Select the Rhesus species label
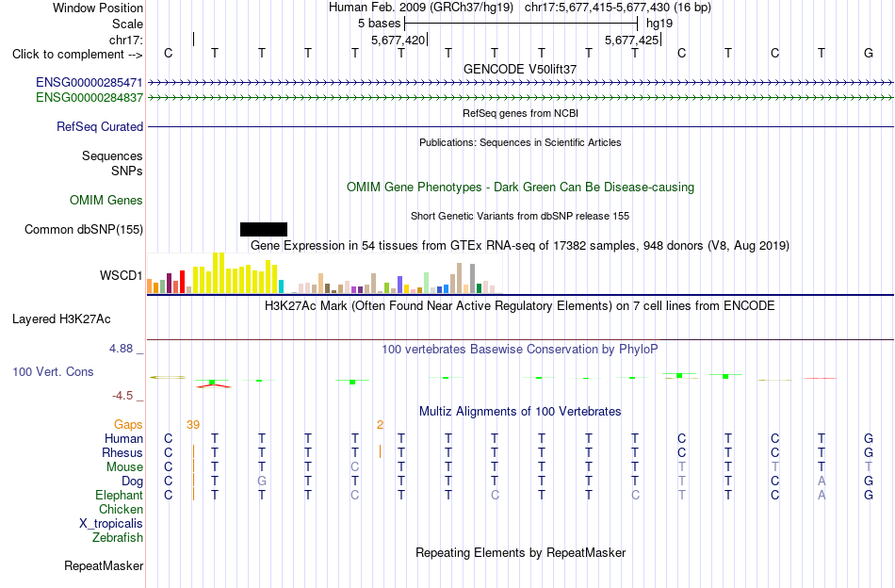 (x=122, y=452)
